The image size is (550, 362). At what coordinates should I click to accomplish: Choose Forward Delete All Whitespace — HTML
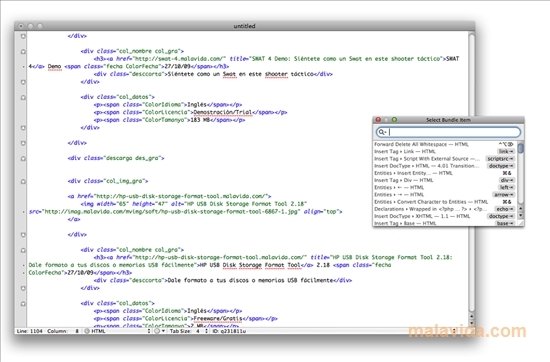click(444, 144)
